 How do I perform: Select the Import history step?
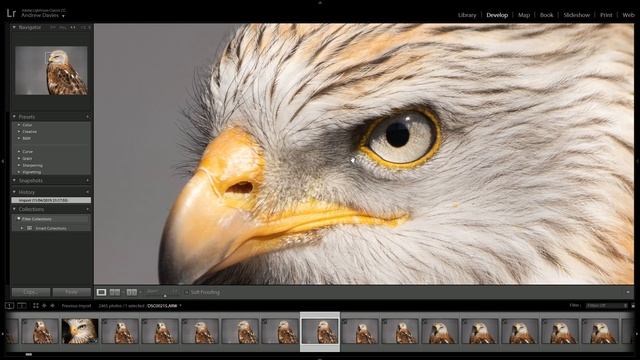51,200
